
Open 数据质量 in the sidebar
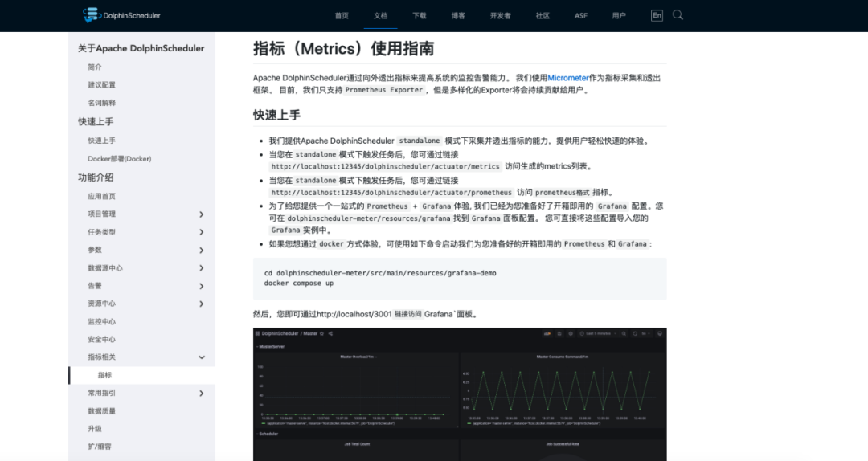[x=101, y=411]
